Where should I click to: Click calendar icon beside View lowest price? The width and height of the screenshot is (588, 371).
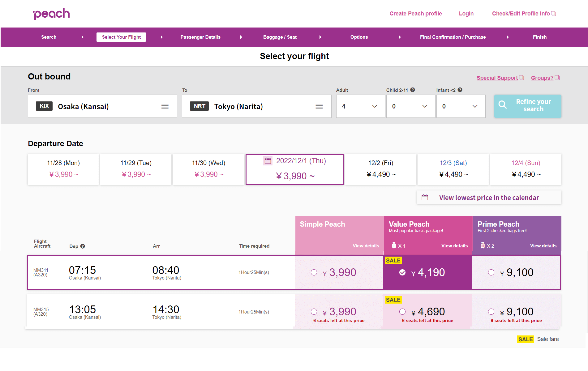click(425, 197)
